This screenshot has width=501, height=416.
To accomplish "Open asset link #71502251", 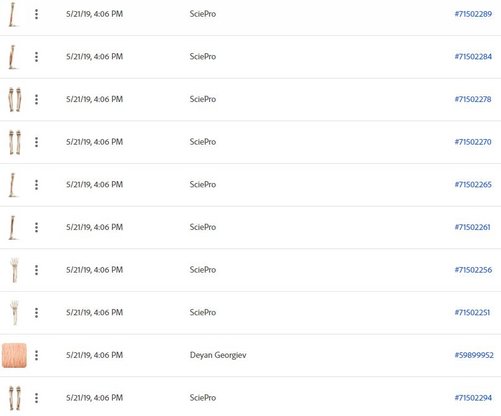I will coord(472,313).
